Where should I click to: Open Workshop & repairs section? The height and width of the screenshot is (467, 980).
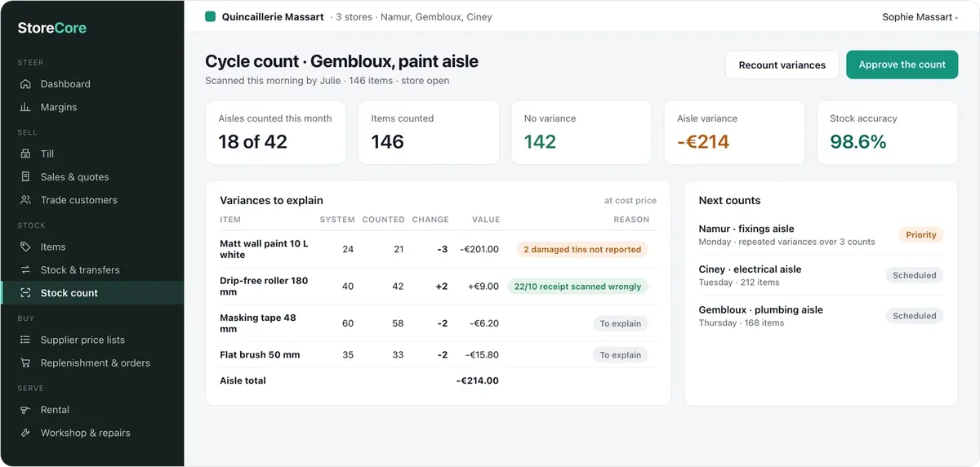(x=92, y=433)
